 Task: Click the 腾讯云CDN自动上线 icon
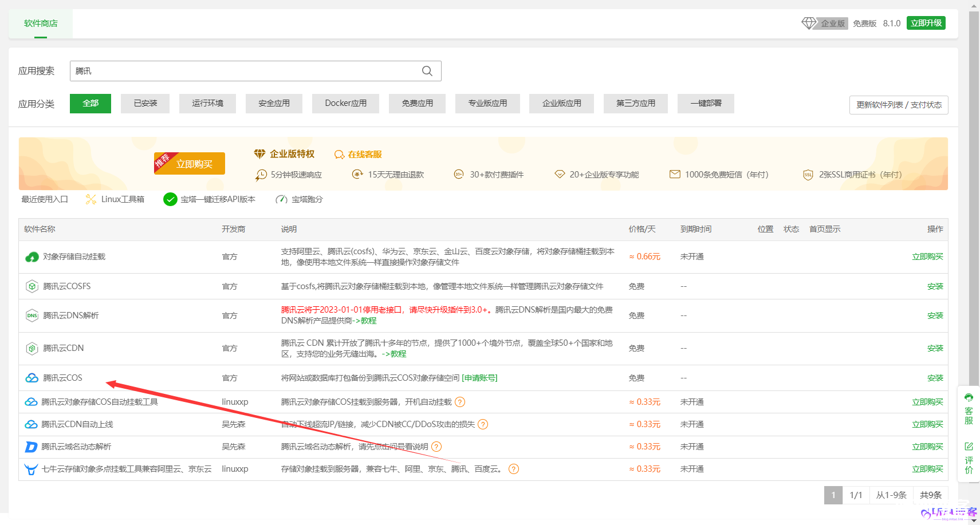[31, 424]
